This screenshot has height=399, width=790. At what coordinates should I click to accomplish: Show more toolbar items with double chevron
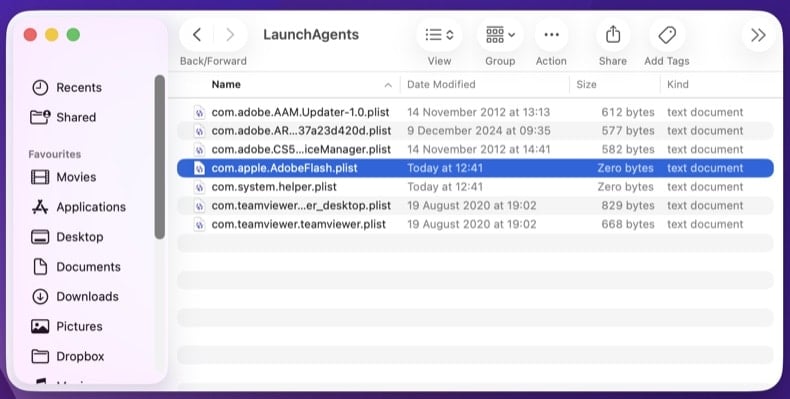tap(758, 35)
